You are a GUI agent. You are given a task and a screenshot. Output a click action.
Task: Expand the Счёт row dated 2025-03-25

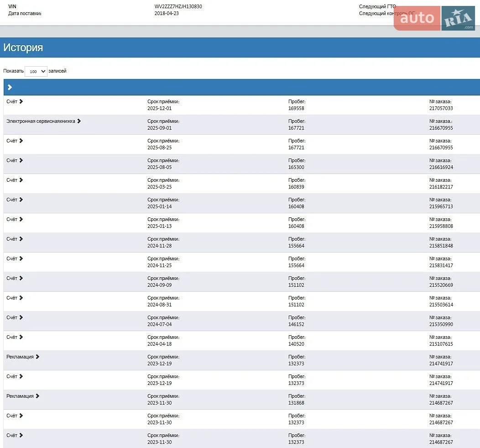pyautogui.click(x=15, y=180)
